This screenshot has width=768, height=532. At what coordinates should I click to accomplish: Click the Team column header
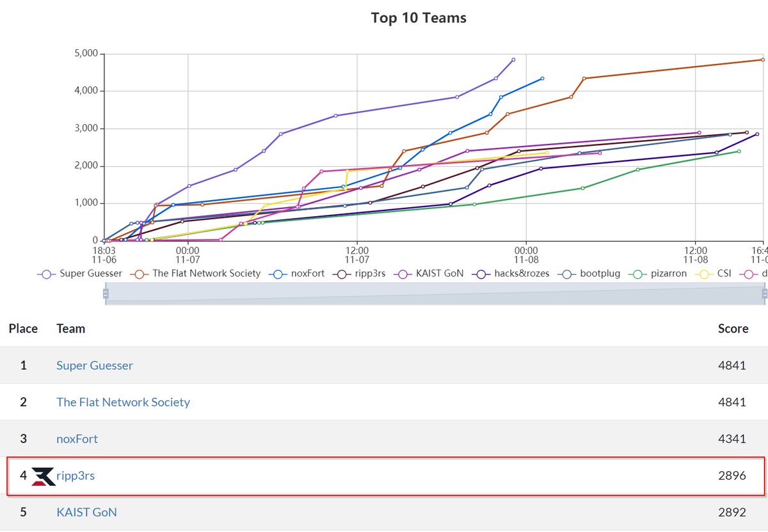(70, 329)
